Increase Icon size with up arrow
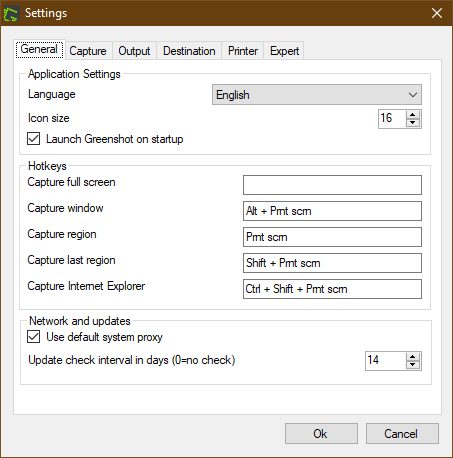 tap(413, 115)
